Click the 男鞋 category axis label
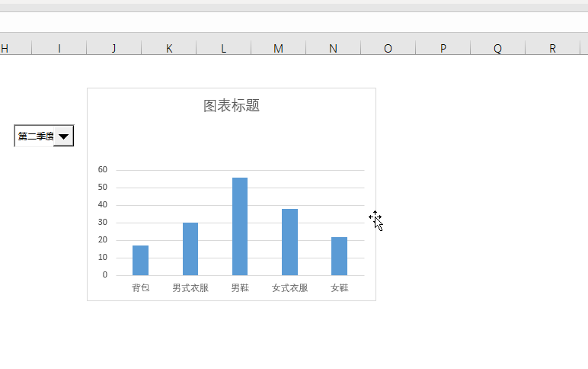This screenshot has width=588, height=369. 240,288
